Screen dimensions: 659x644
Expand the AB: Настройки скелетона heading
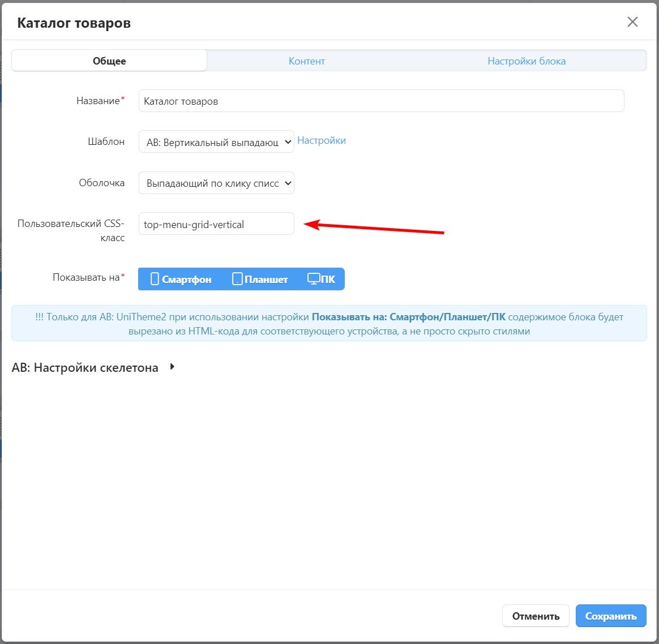85,368
